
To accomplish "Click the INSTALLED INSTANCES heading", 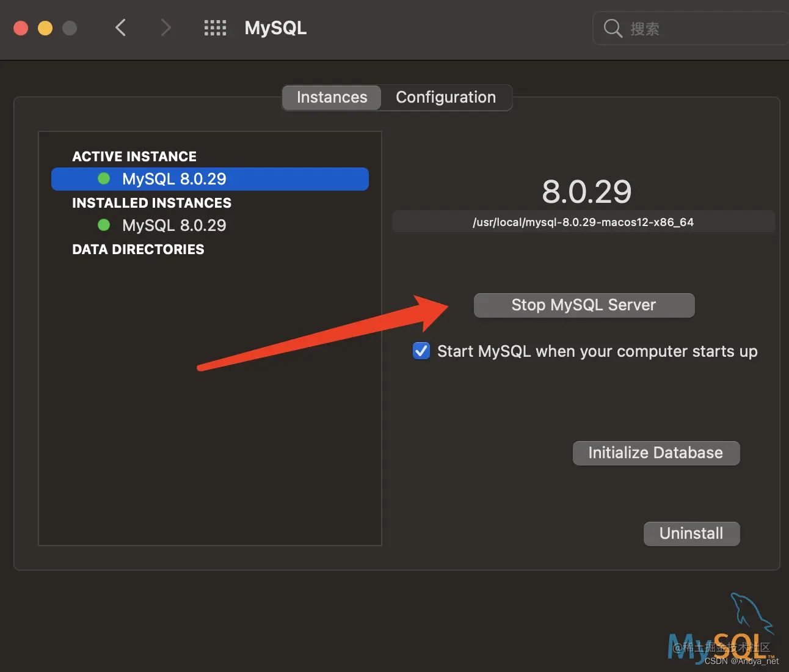I will click(151, 203).
